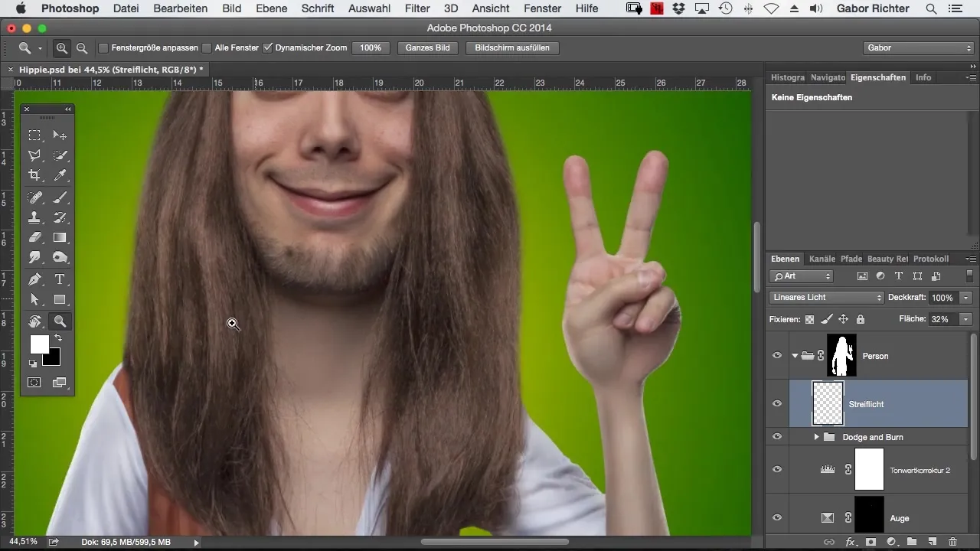Screen dimensions: 980x551
Task: Choose zoom in mode in options bar
Action: click(62, 47)
